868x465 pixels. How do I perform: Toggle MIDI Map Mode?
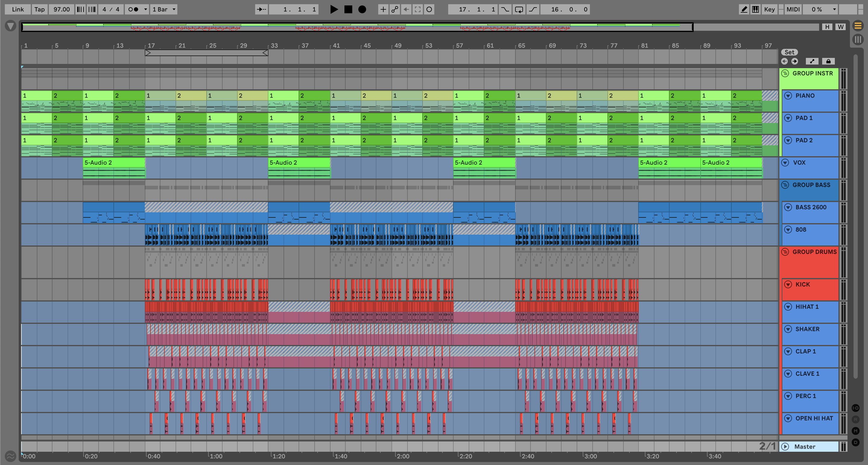793,9
